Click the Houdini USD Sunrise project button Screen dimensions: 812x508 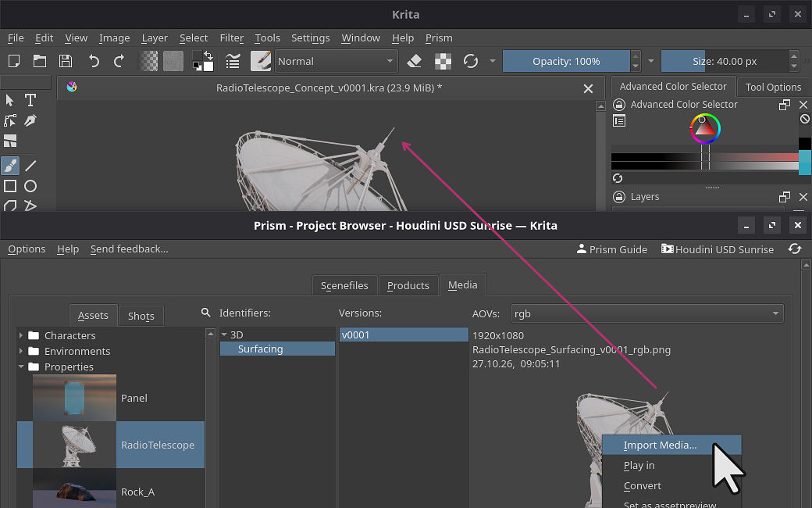[x=718, y=249]
